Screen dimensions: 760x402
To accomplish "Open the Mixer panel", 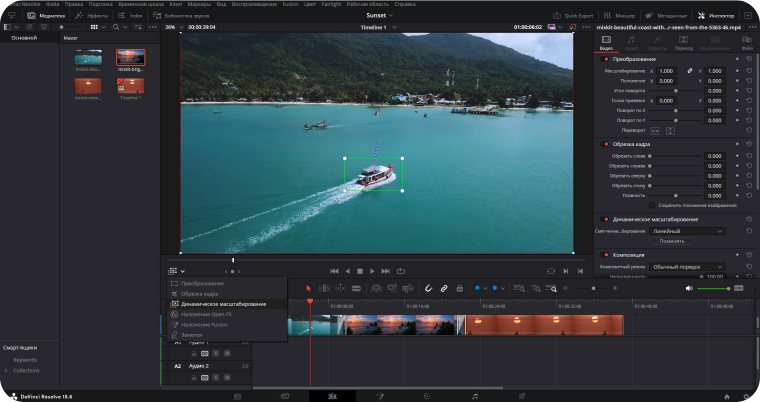I will (619, 16).
